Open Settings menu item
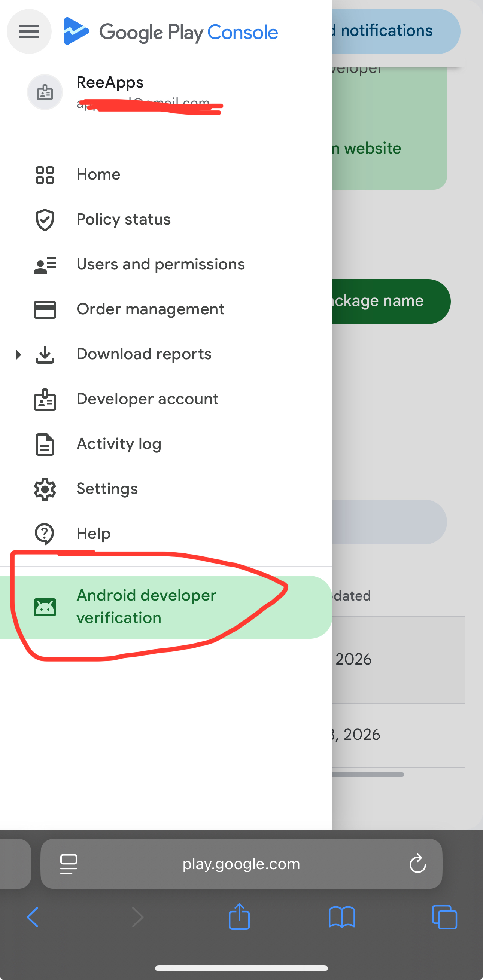Viewport: 483px width, 980px height. pos(166,489)
